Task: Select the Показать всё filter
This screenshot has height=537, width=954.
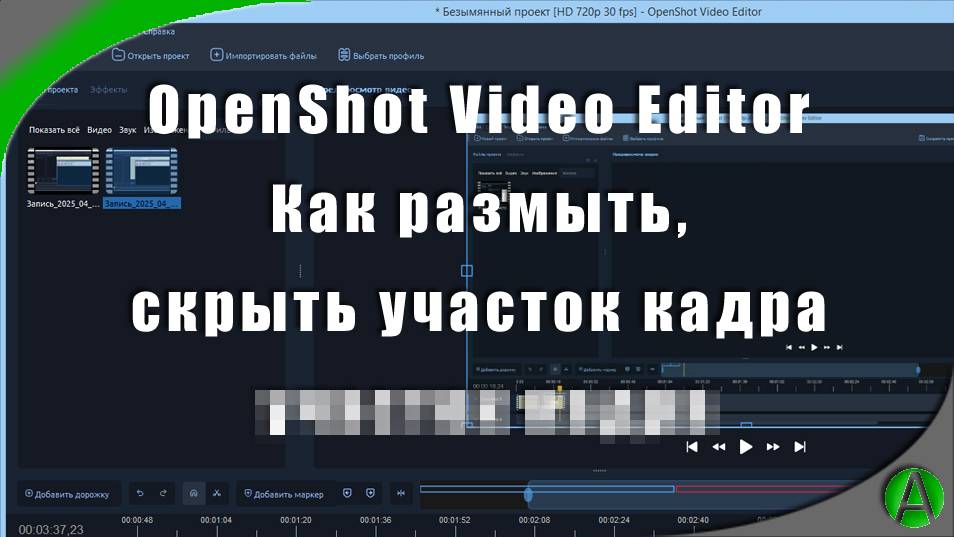Action: click(54, 130)
